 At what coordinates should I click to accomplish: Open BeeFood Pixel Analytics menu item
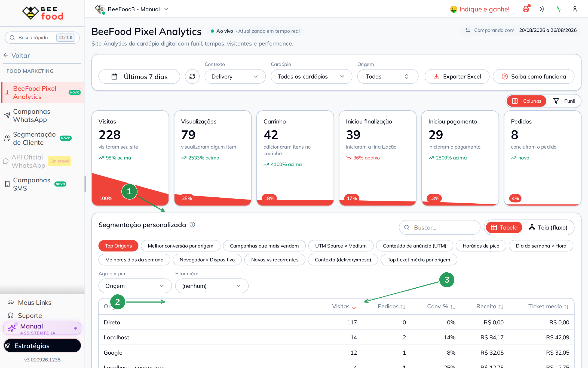pyautogui.click(x=43, y=93)
